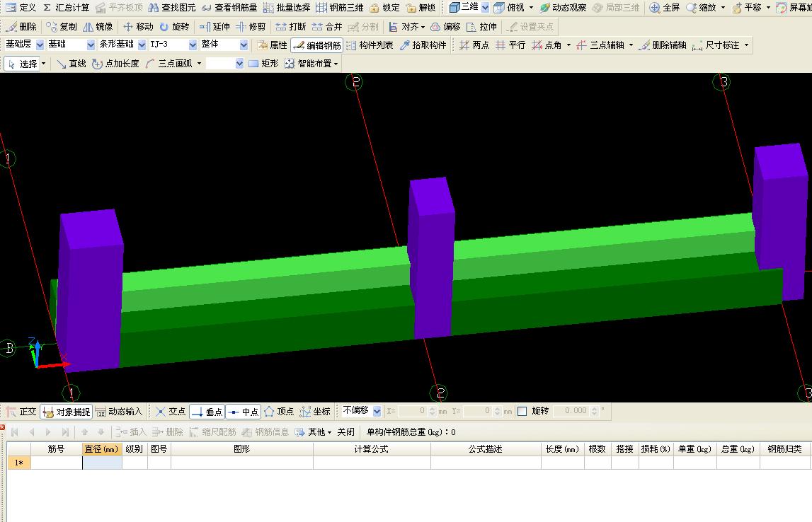Open the 俯视 view menu
The image size is (812, 522).
[x=513, y=8]
